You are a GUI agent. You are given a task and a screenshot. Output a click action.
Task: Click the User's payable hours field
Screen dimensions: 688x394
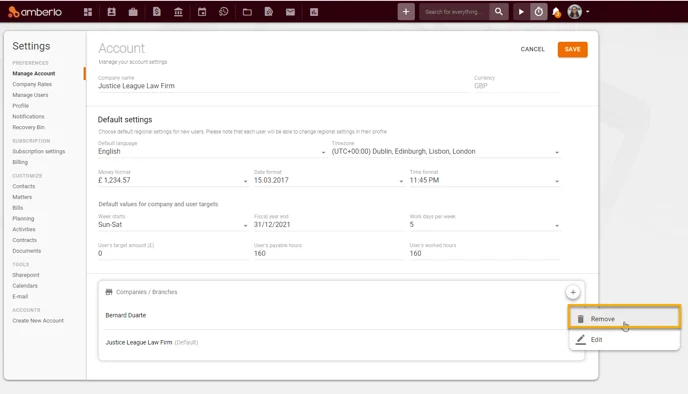329,253
